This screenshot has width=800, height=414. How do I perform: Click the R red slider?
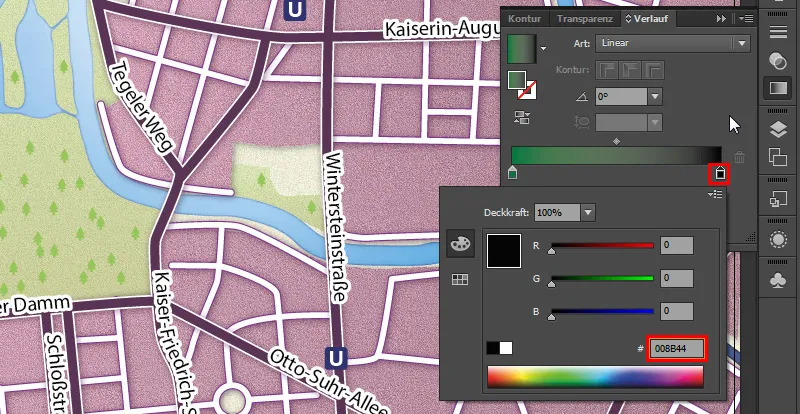point(602,246)
